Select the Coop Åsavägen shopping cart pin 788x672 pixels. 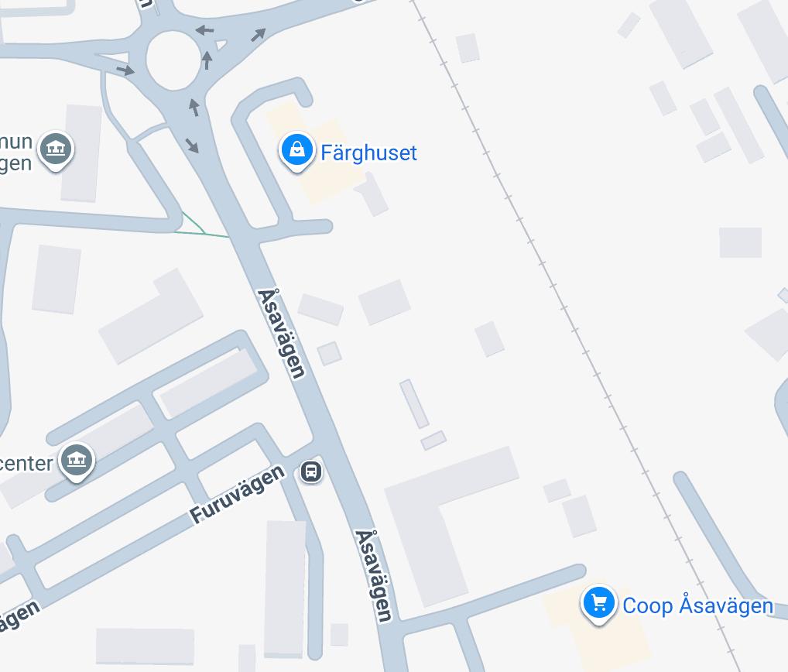[x=598, y=604]
